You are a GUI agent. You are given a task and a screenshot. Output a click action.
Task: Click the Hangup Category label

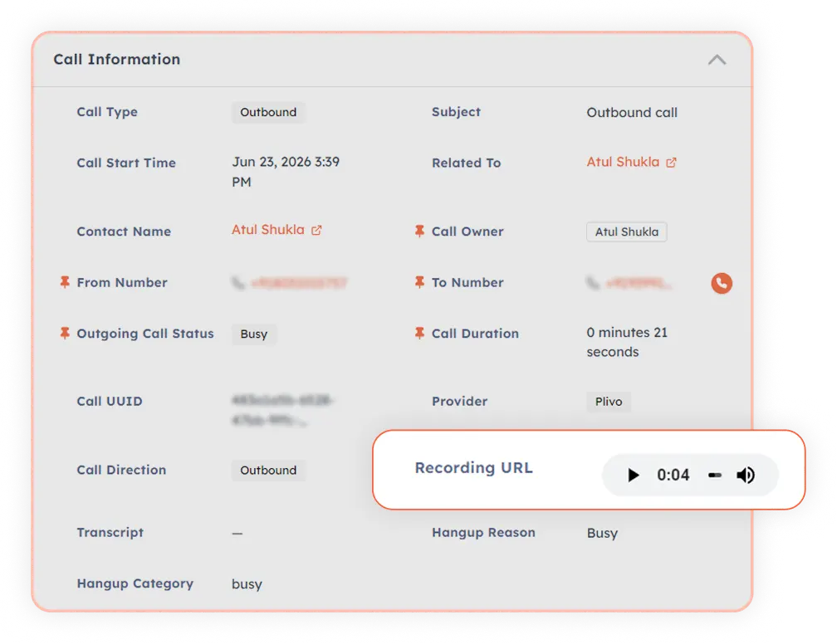(x=135, y=583)
